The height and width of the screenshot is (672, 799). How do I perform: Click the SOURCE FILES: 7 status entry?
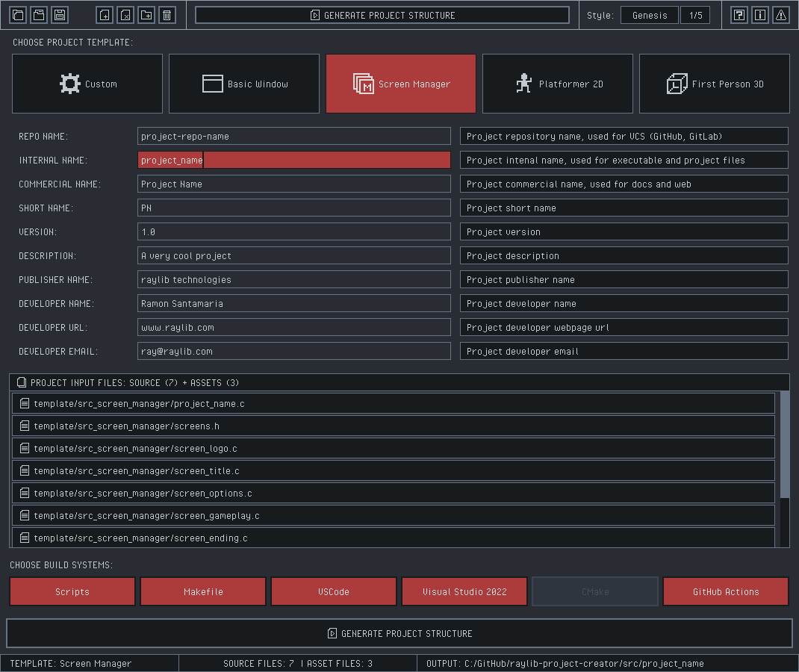(x=259, y=663)
